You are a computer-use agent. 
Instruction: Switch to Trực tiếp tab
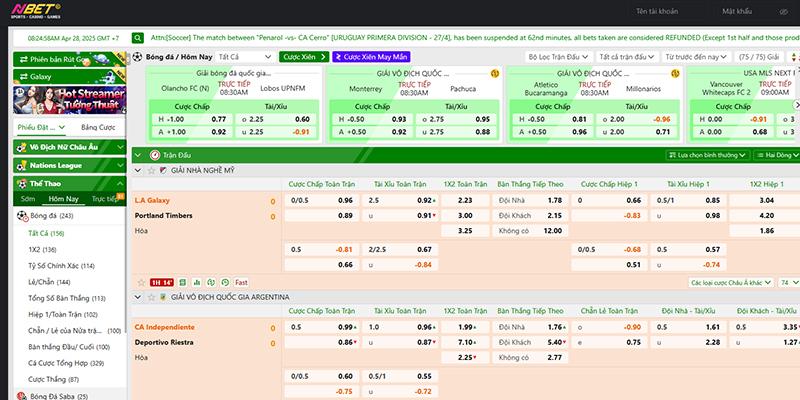tap(105, 199)
